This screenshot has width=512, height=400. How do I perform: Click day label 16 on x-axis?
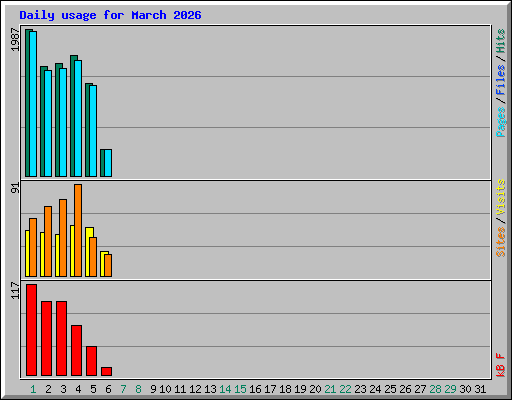(x=255, y=389)
